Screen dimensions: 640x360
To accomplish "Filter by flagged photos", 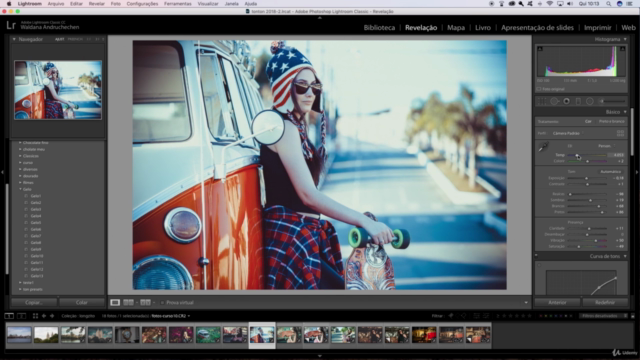I will [451, 316].
